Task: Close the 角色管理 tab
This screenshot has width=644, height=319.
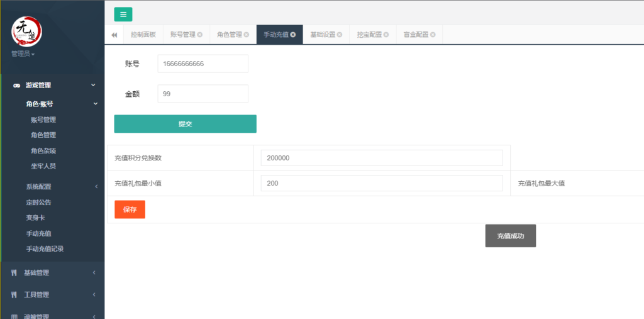Action: click(x=247, y=35)
